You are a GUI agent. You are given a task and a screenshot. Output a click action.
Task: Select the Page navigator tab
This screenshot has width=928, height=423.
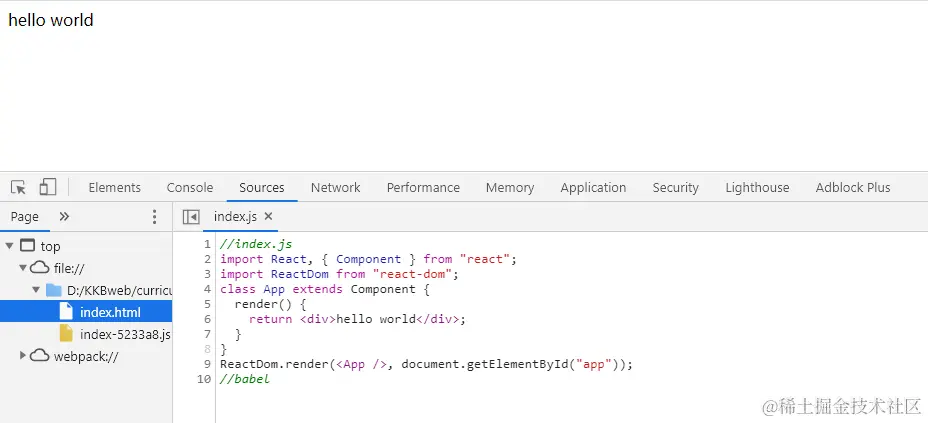tap(25, 217)
